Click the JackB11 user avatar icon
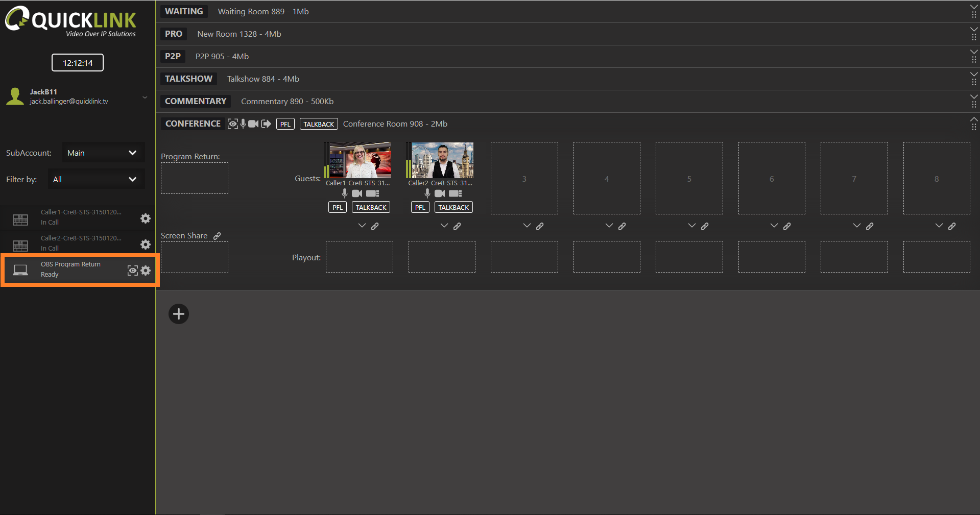 tap(15, 96)
